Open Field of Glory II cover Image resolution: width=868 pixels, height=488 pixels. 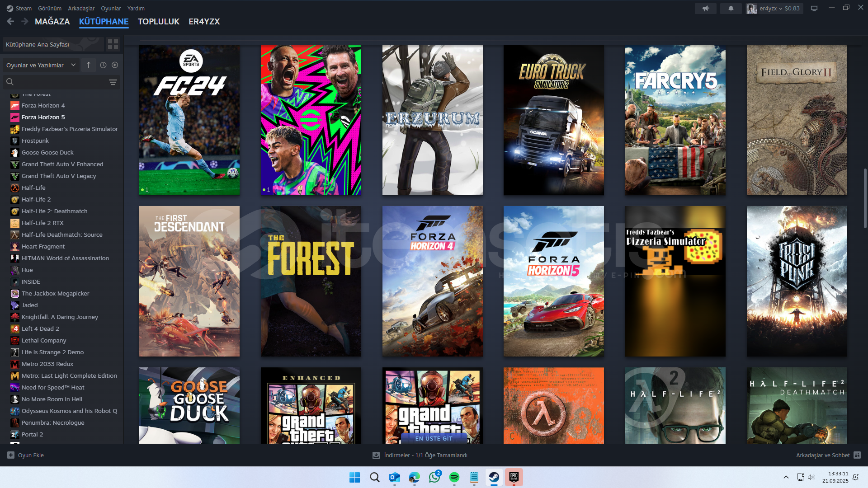tap(797, 120)
